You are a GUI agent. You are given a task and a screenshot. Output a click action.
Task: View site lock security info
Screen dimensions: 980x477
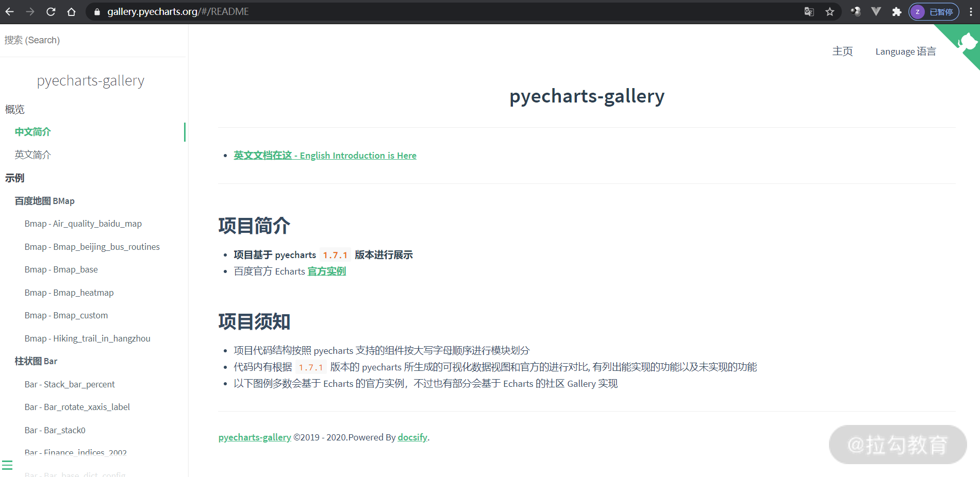[x=97, y=11]
